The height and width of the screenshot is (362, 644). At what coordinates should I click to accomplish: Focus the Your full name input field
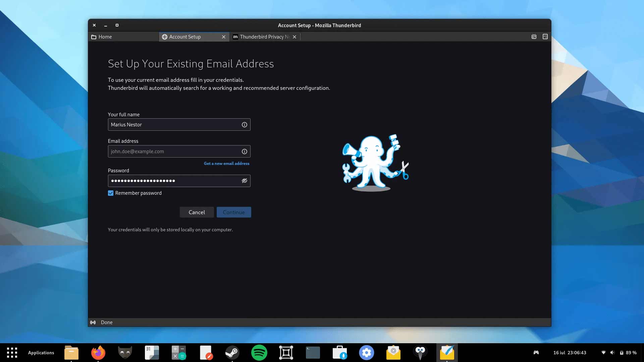(179, 125)
